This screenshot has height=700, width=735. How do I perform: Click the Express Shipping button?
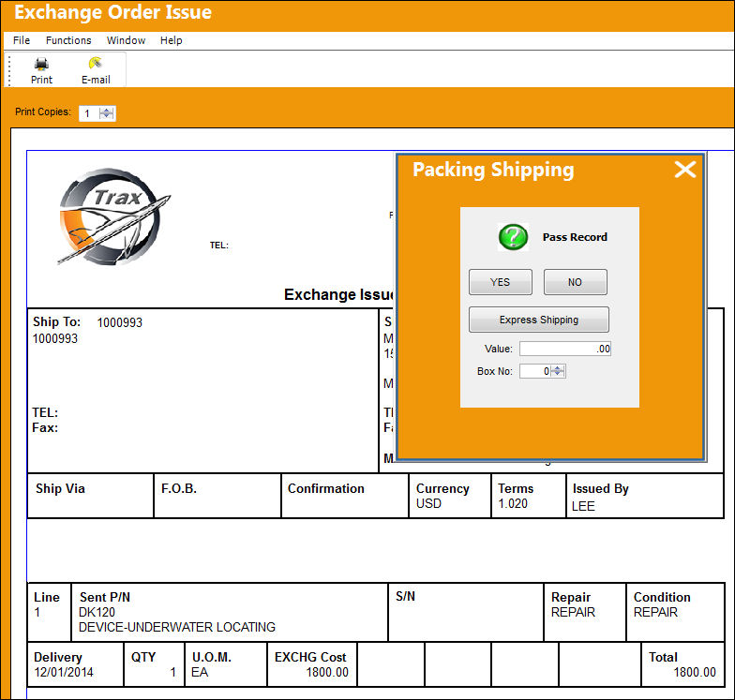tap(538, 320)
